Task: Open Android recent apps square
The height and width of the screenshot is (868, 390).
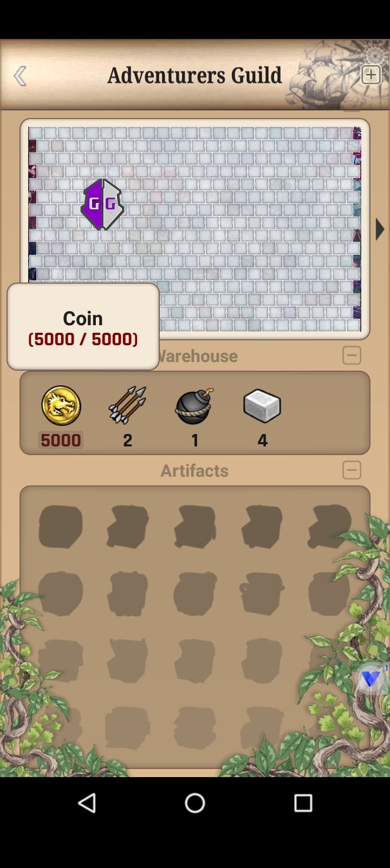Action: (303, 803)
